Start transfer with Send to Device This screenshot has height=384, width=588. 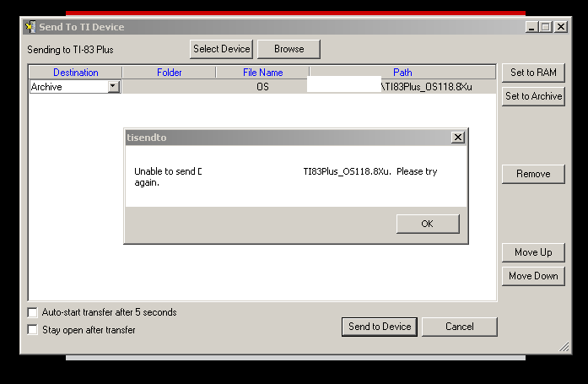380,327
